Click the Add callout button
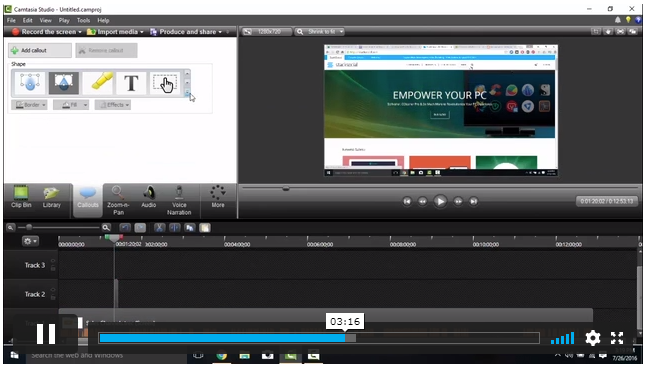Image resolution: width=645 pixels, height=365 pixels. point(40,50)
